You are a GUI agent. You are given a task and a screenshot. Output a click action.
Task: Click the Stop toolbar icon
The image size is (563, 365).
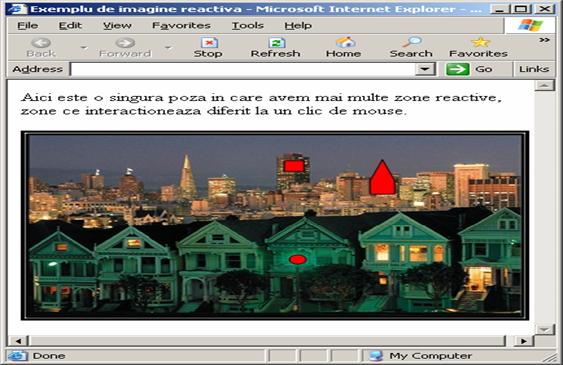pos(209,43)
